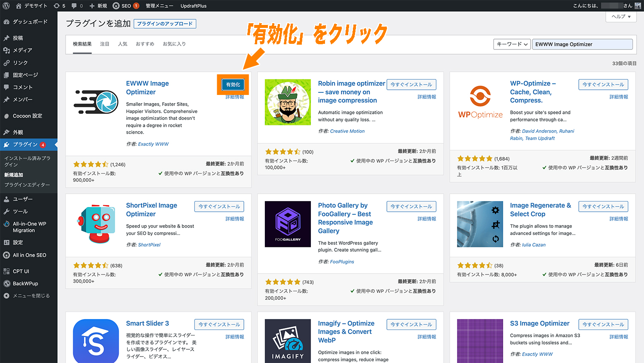Screen dimensions: 644x363
Task: Expand the ヘルプ panel
Action: 620,16
